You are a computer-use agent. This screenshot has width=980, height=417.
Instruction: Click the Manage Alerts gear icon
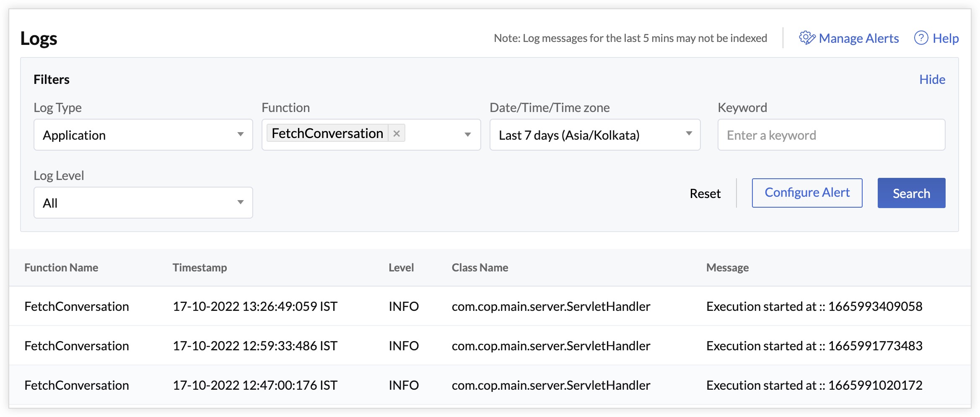pyautogui.click(x=806, y=38)
